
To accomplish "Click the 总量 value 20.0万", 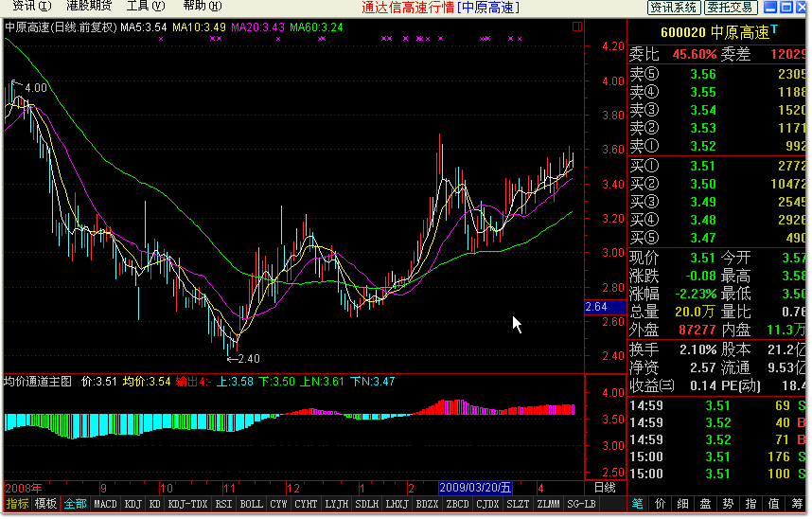I will (x=695, y=313).
